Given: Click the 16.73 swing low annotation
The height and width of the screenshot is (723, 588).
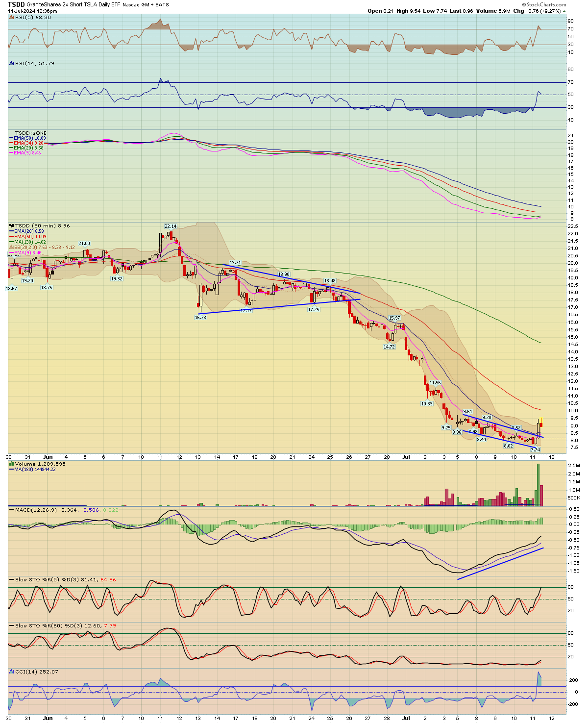Looking at the screenshot, I should point(200,317).
